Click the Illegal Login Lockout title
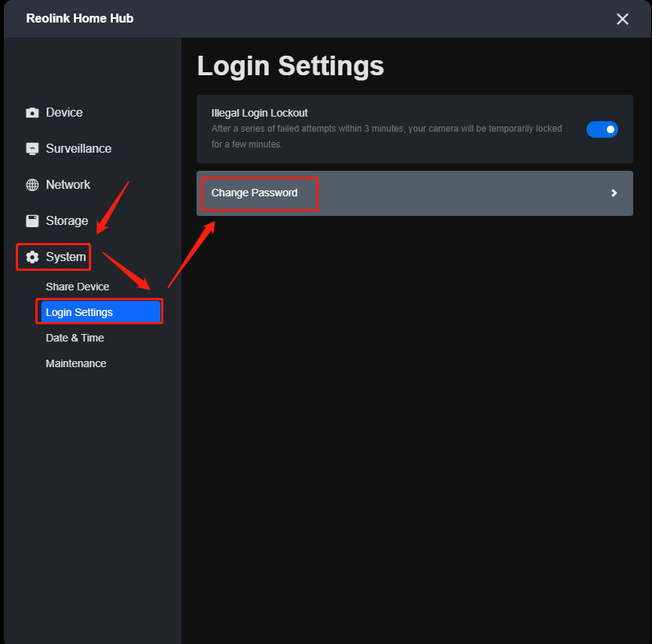The width and height of the screenshot is (652, 644). coord(260,113)
